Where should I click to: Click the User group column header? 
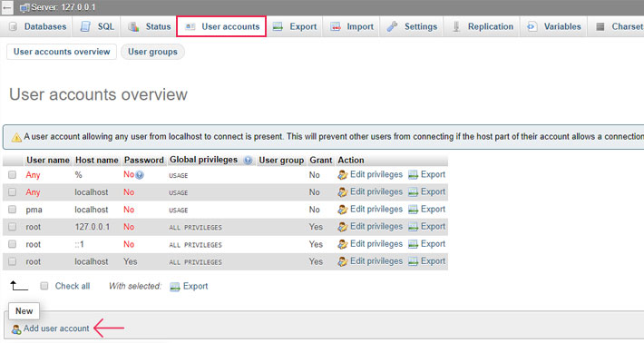click(281, 161)
